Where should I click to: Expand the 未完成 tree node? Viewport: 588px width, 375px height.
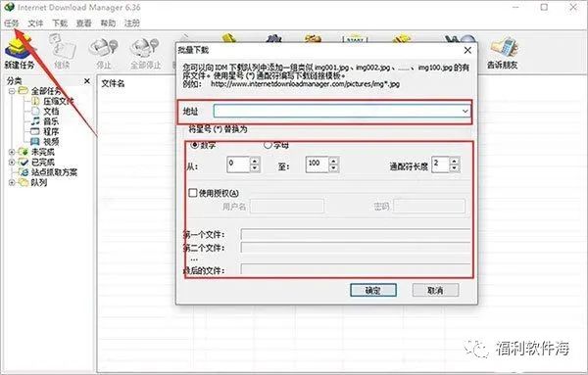(x=12, y=152)
